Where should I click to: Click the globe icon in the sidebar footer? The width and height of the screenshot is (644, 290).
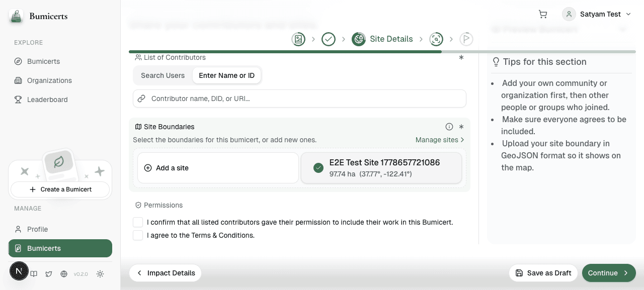[64, 274]
